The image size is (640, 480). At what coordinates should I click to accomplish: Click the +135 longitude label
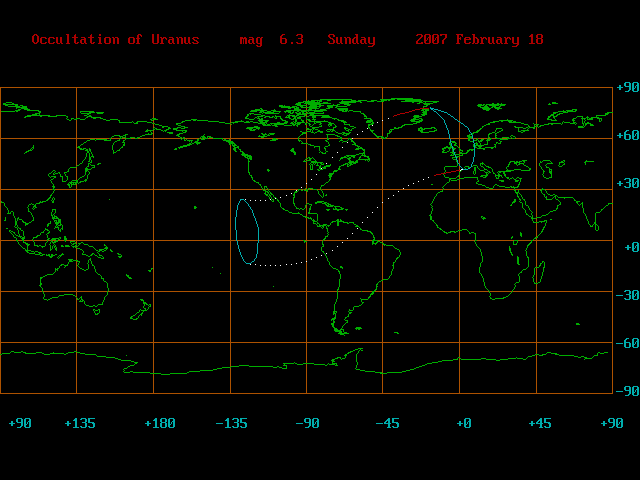(x=80, y=424)
